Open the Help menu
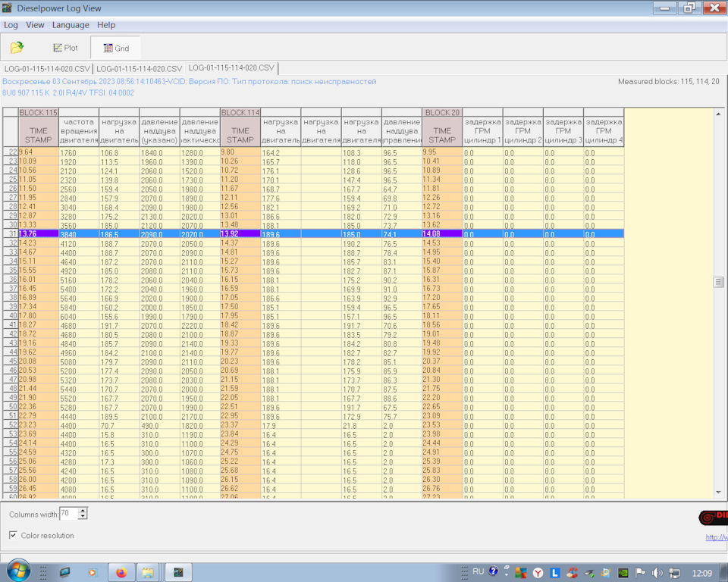 [106, 25]
